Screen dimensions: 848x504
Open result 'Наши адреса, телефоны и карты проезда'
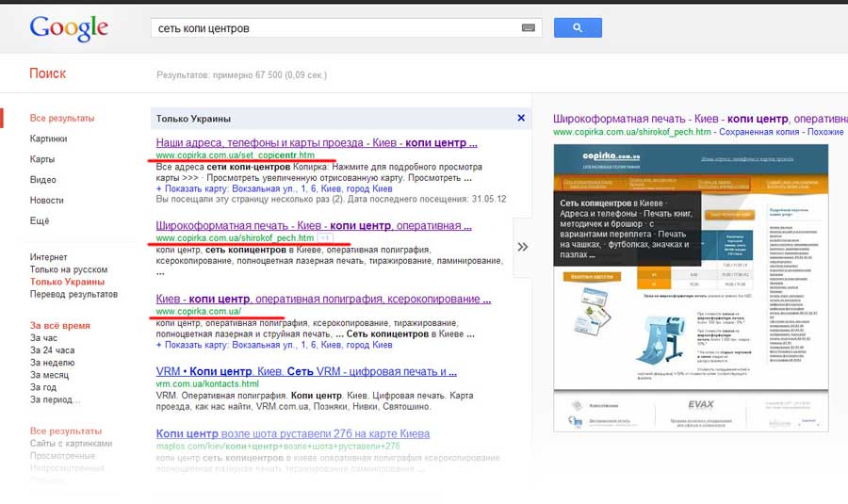[317, 143]
